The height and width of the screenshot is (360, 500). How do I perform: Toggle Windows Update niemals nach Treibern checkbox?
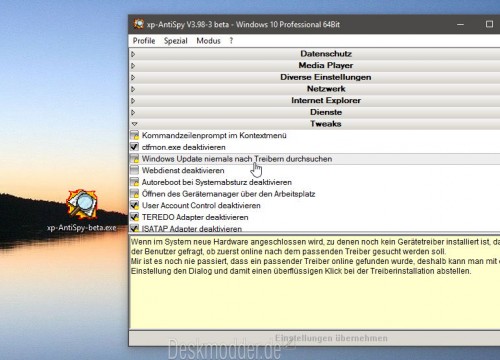pos(134,159)
